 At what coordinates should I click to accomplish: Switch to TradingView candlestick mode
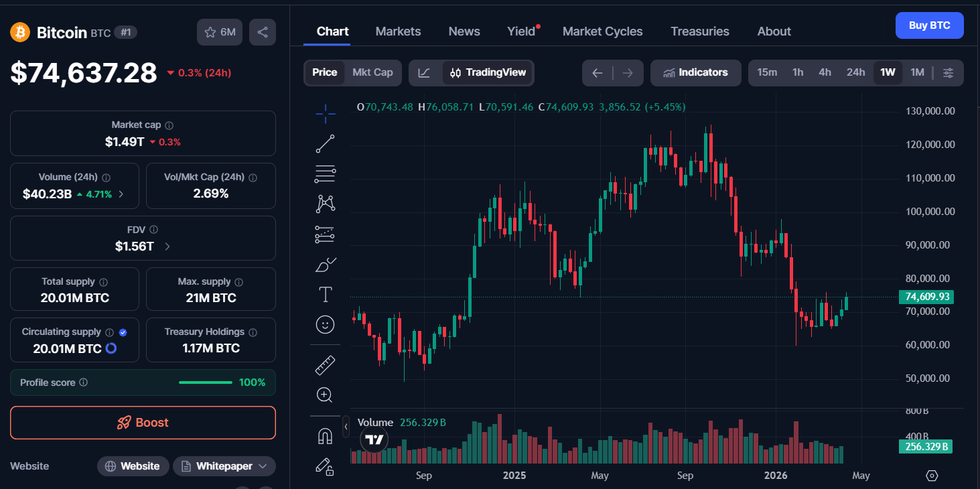(488, 73)
